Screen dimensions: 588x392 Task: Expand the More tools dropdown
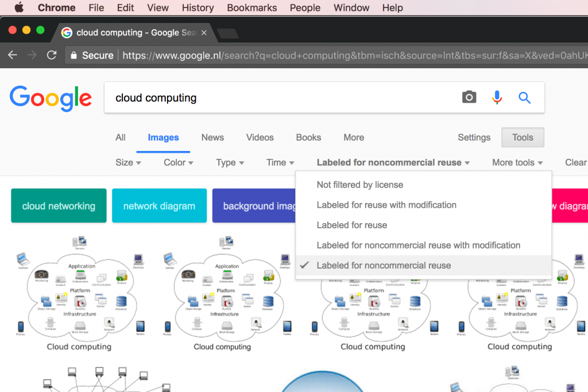[x=517, y=162]
